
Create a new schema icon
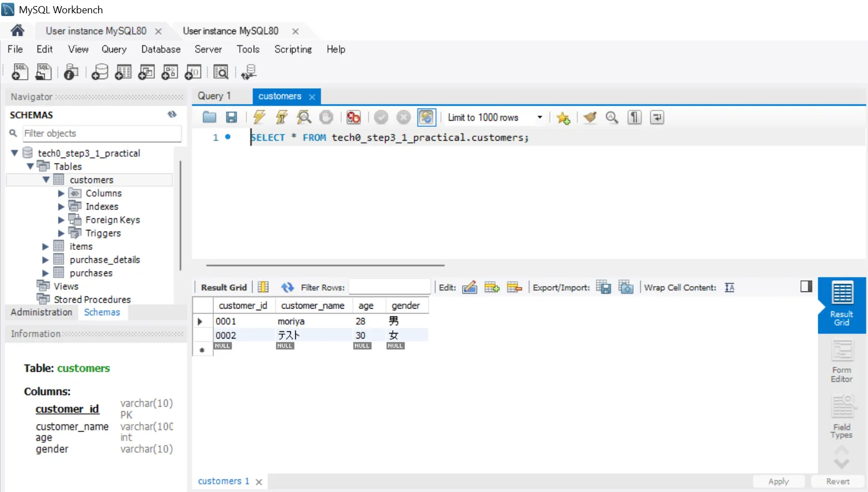click(x=100, y=72)
